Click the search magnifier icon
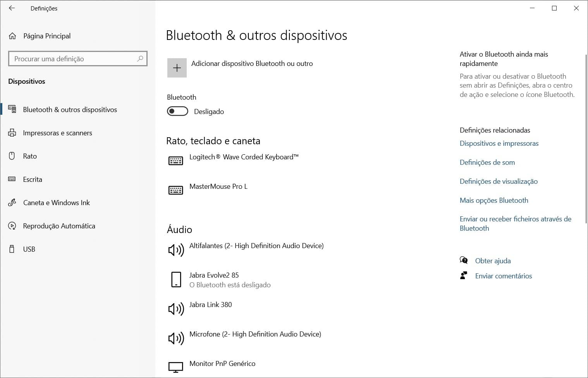The height and width of the screenshot is (378, 588). pos(140,59)
